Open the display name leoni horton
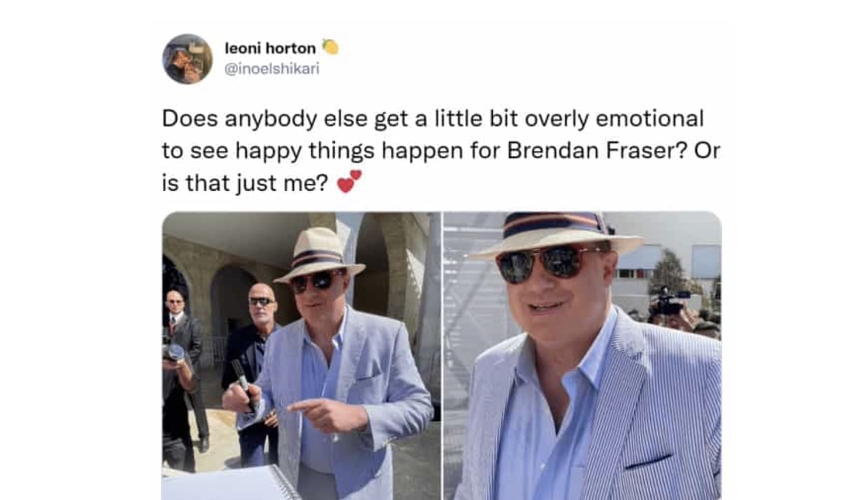Image resolution: width=868 pixels, height=500 pixels. (270, 48)
